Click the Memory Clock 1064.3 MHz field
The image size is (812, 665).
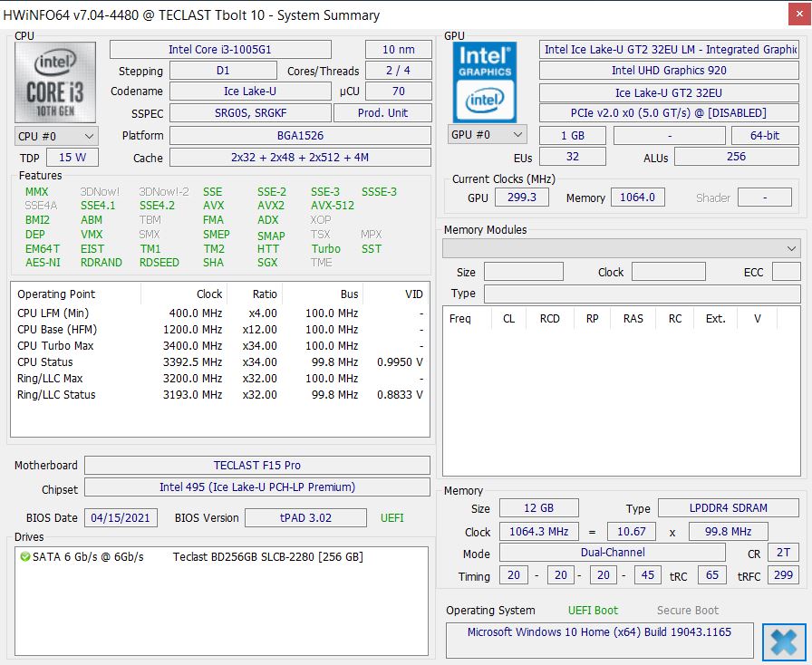point(538,532)
